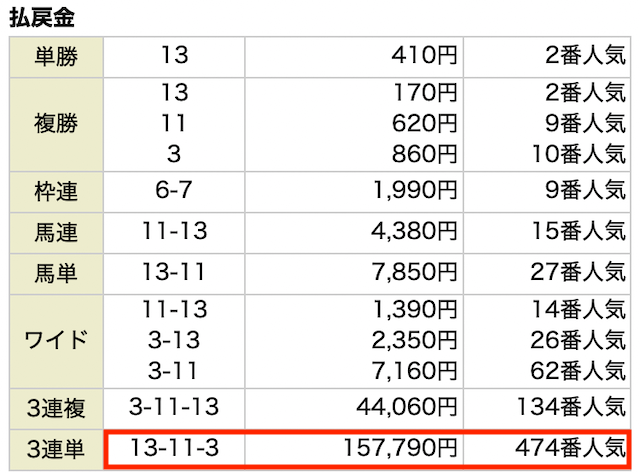
Task: Click the 6-7 bracket combination
Action: click(x=174, y=190)
